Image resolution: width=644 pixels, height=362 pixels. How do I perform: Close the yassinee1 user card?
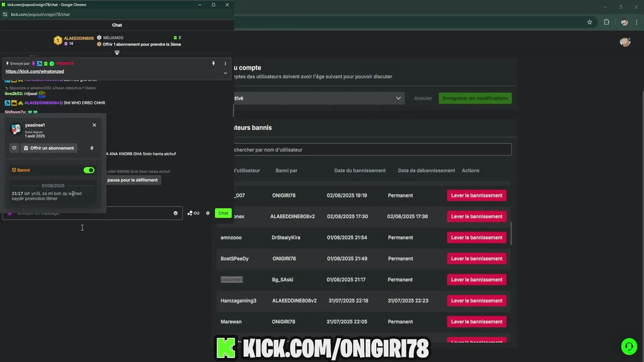tap(94, 125)
